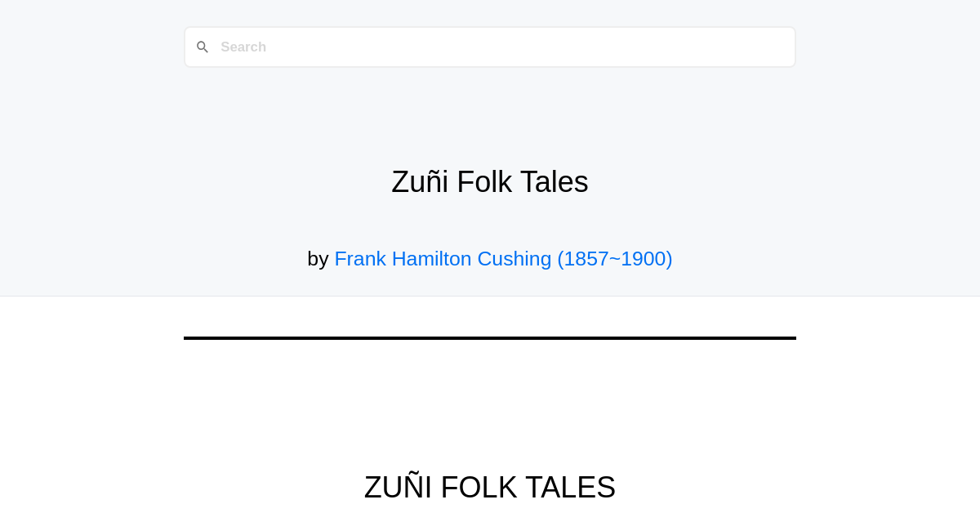Click the author name hyperlink
The height and width of the screenshot is (513, 980).
click(x=443, y=259)
